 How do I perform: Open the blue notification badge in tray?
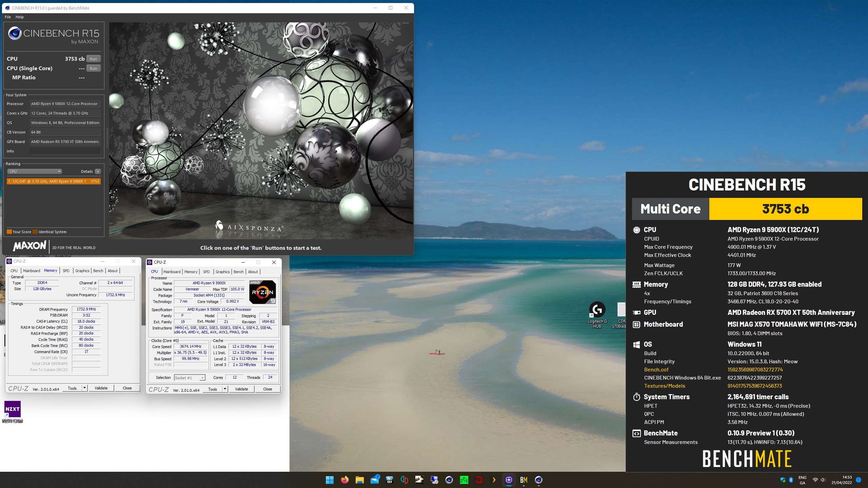(859, 480)
